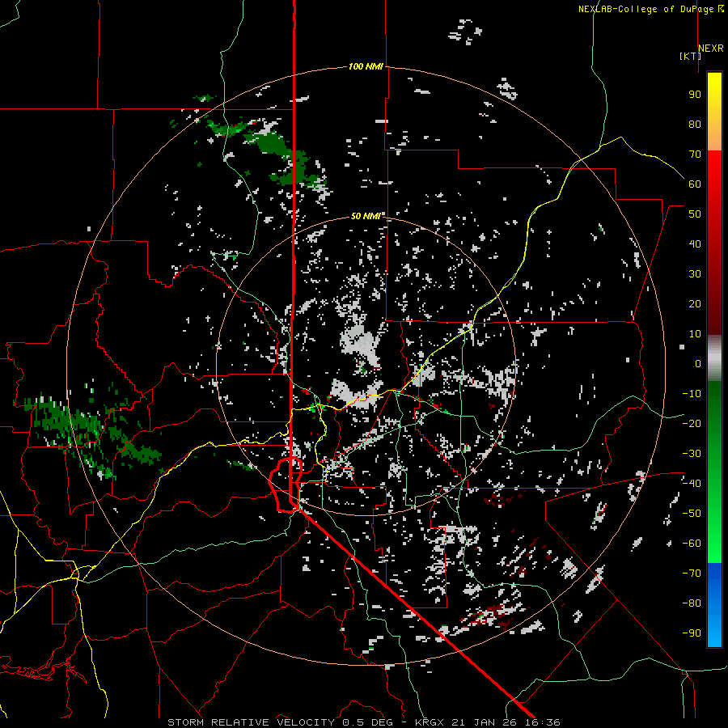Viewport: 728px width, 728px height.
Task: Select the positive 40 scale label
Action: (695, 243)
